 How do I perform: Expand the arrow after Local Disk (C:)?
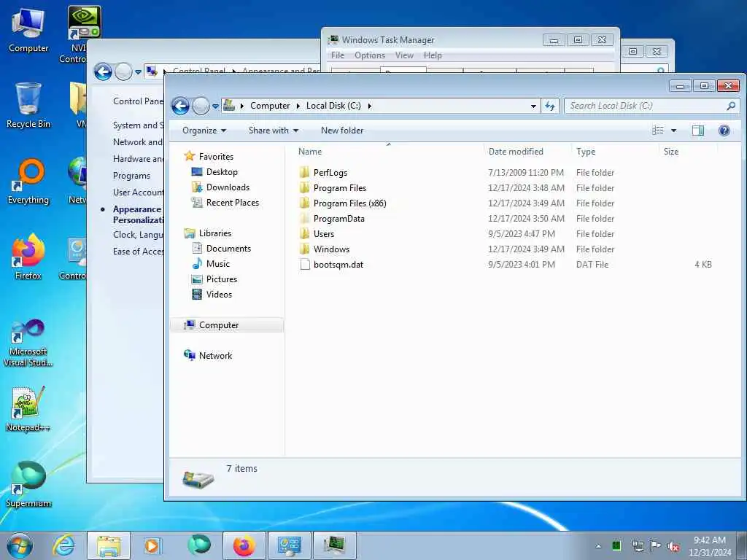(x=369, y=106)
